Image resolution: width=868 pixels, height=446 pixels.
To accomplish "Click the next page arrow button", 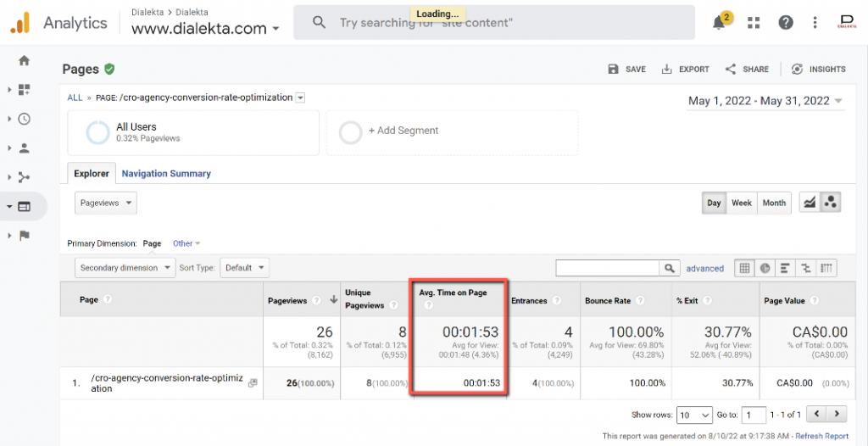I will [x=837, y=414].
